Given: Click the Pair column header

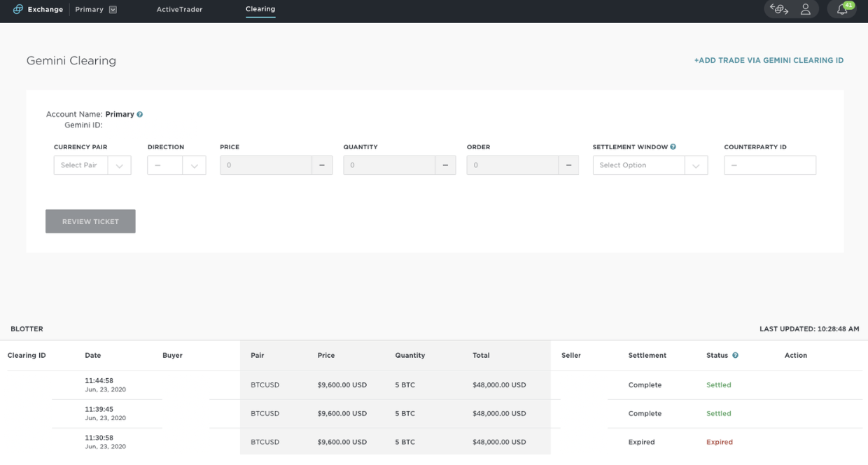Looking at the screenshot, I should [x=257, y=355].
